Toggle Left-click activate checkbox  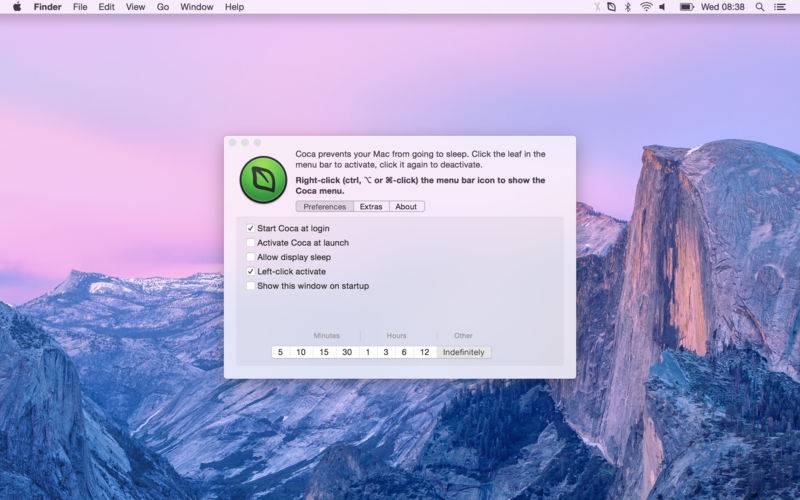(x=251, y=271)
